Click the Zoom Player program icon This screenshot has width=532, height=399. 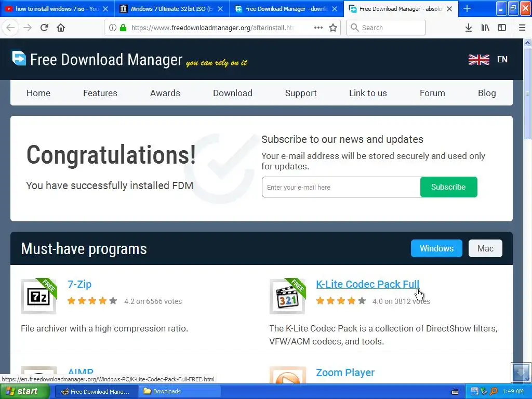tap(287, 375)
